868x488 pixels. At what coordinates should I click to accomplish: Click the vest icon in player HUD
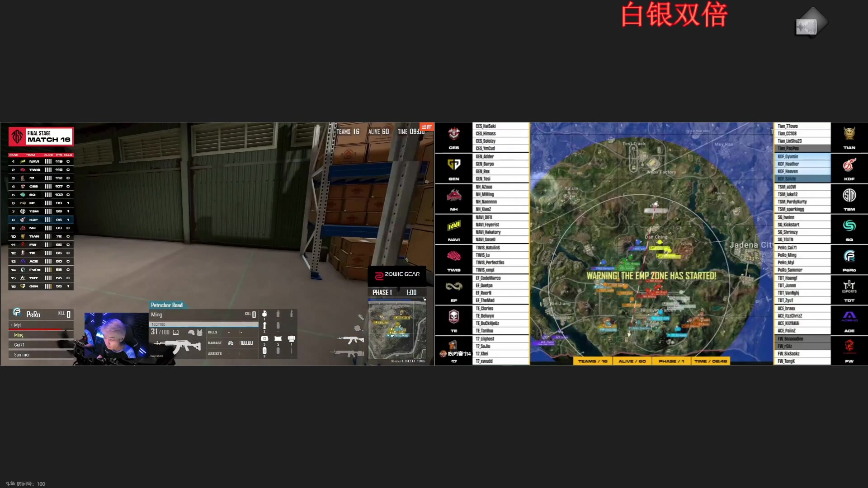(199, 333)
